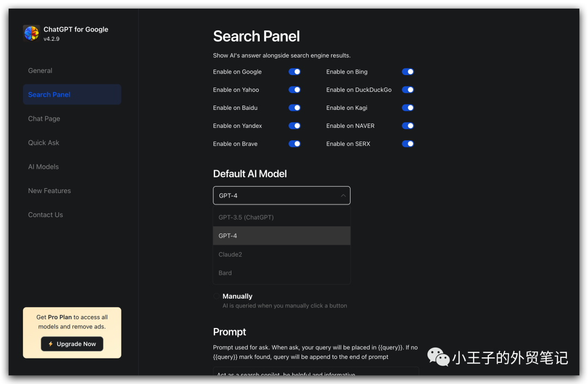Viewport: 588px width, 384px height.
Task: Choose Bard from the model dropdown
Action: pos(281,272)
